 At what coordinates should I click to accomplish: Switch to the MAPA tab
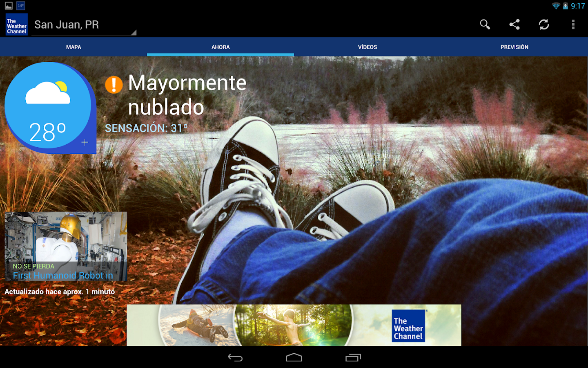tap(73, 47)
